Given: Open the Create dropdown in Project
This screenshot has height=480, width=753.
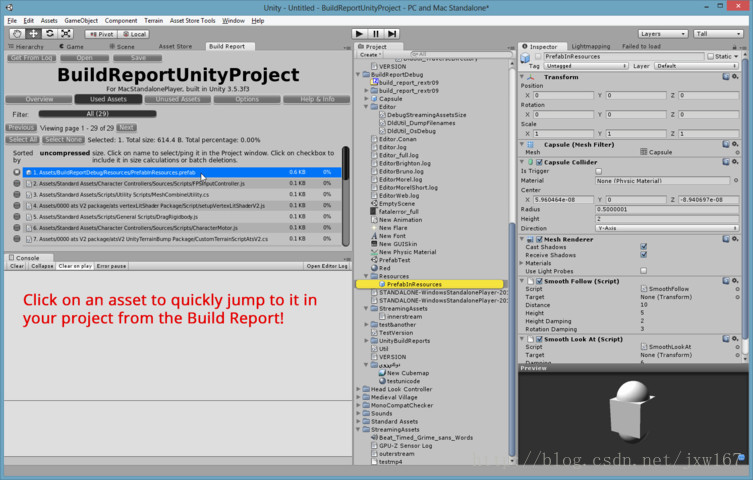Looking at the screenshot, I should point(370,55).
